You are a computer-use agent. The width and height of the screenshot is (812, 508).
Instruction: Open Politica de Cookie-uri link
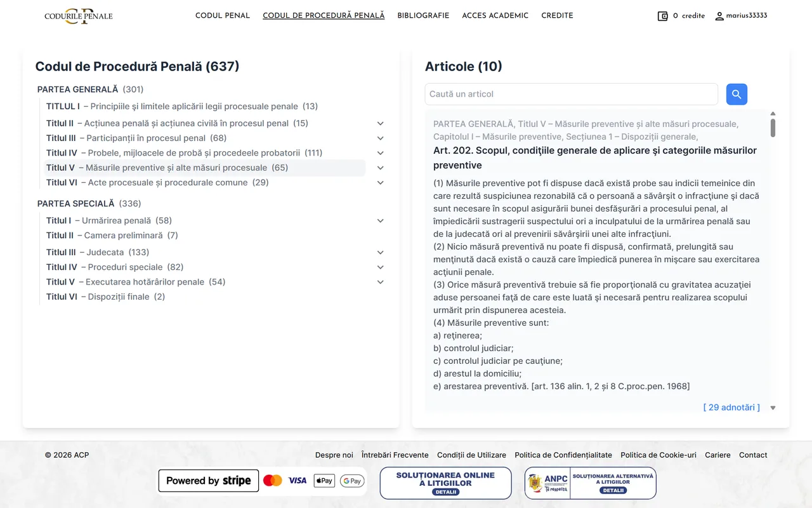(x=658, y=455)
